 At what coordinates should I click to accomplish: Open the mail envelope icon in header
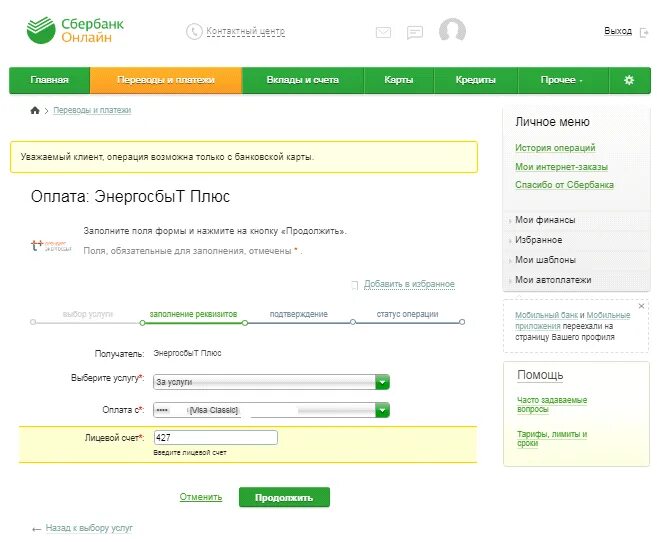pos(383,32)
